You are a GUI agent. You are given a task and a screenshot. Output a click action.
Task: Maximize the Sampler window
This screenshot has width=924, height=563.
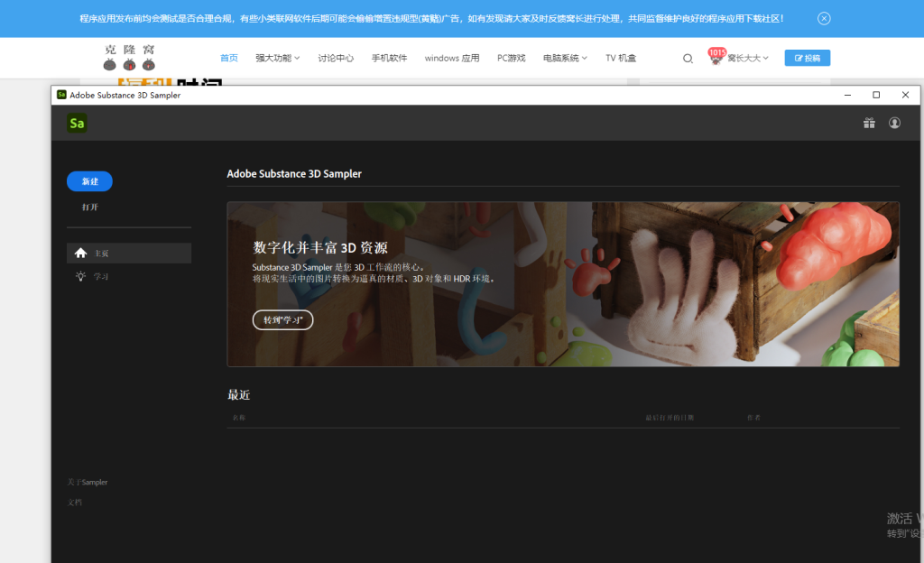[876, 95]
